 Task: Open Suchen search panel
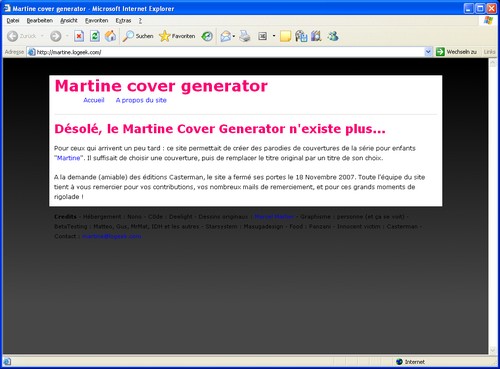[x=138, y=36]
